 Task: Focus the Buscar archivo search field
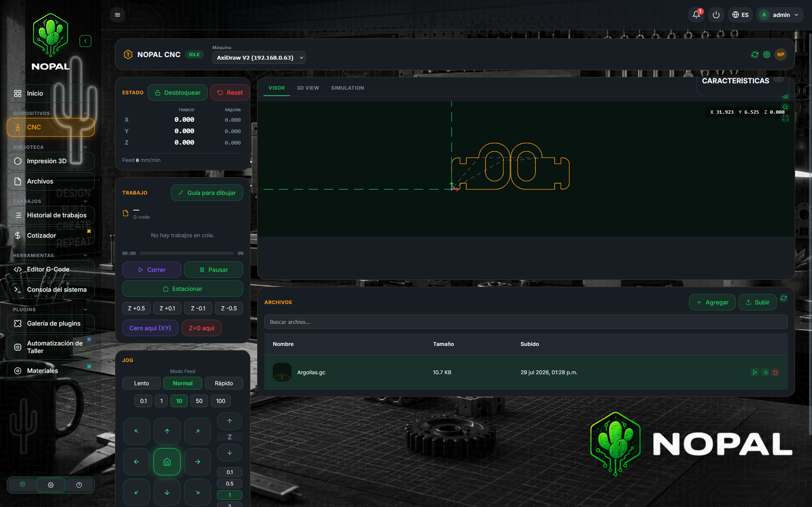click(526, 322)
